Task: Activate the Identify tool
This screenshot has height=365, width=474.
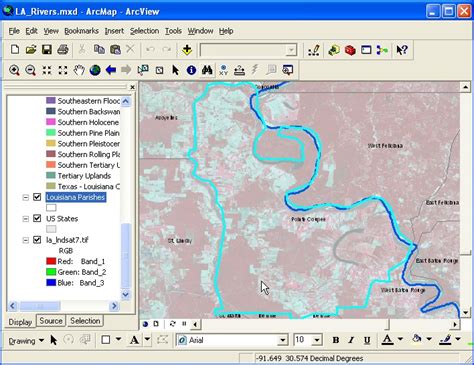Action: tap(191, 70)
